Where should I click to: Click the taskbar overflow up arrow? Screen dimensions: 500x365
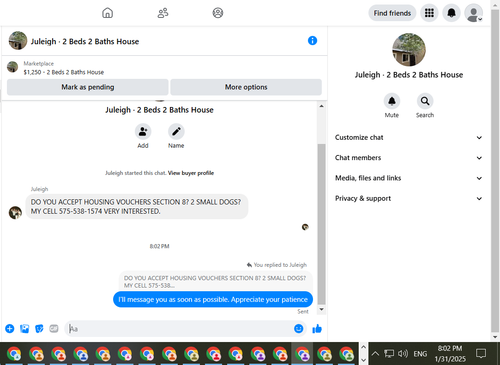[364, 347]
